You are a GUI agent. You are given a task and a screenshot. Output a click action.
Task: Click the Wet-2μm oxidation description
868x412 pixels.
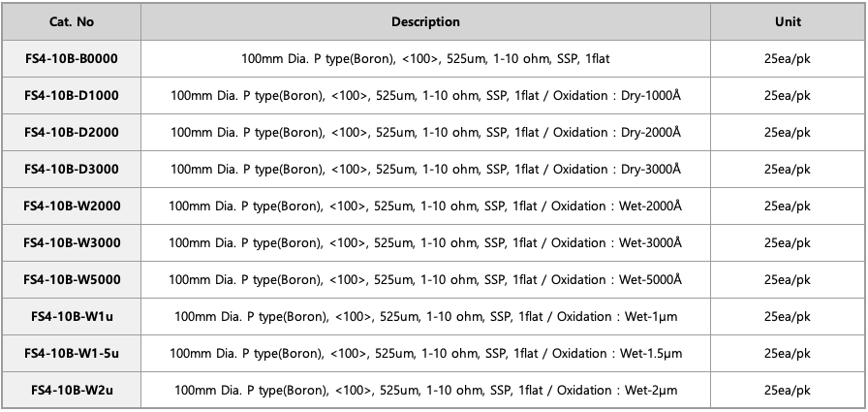click(x=425, y=391)
